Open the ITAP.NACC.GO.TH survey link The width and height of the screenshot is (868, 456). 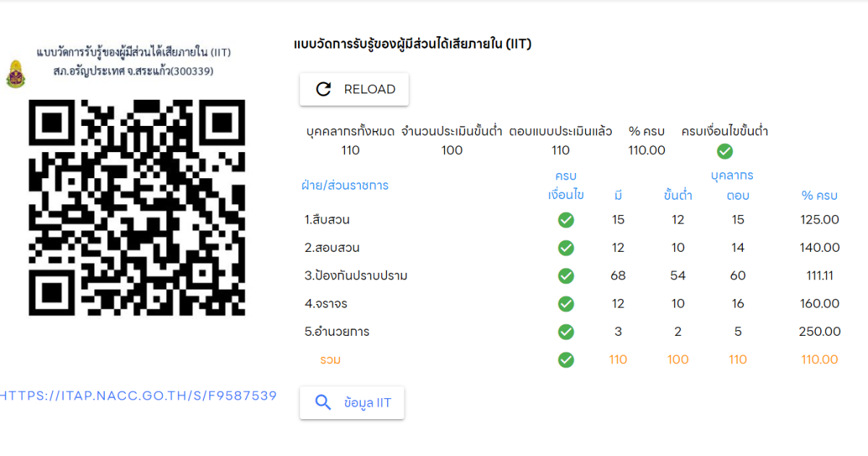(137, 396)
